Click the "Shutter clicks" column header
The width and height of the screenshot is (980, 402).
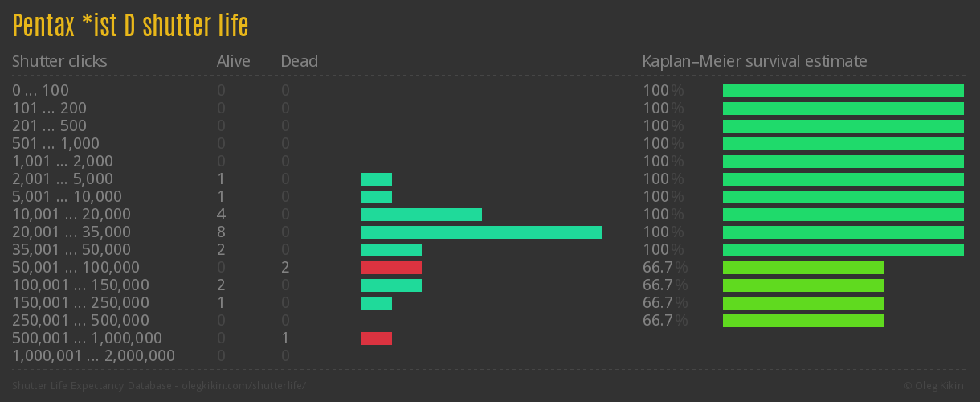coord(59,61)
